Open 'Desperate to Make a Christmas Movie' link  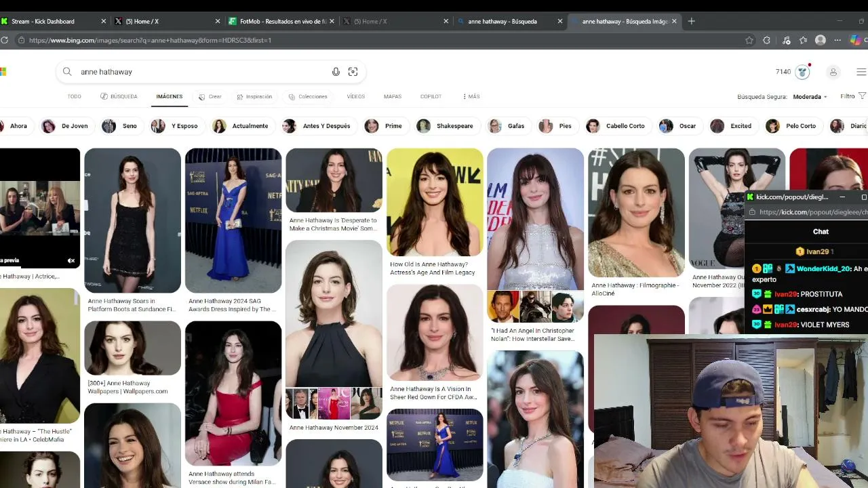pyautogui.click(x=333, y=224)
